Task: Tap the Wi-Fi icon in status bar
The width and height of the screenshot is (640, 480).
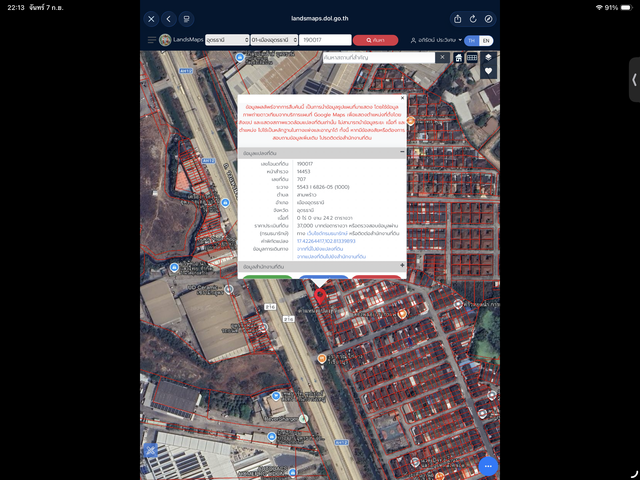Action: tap(599, 7)
